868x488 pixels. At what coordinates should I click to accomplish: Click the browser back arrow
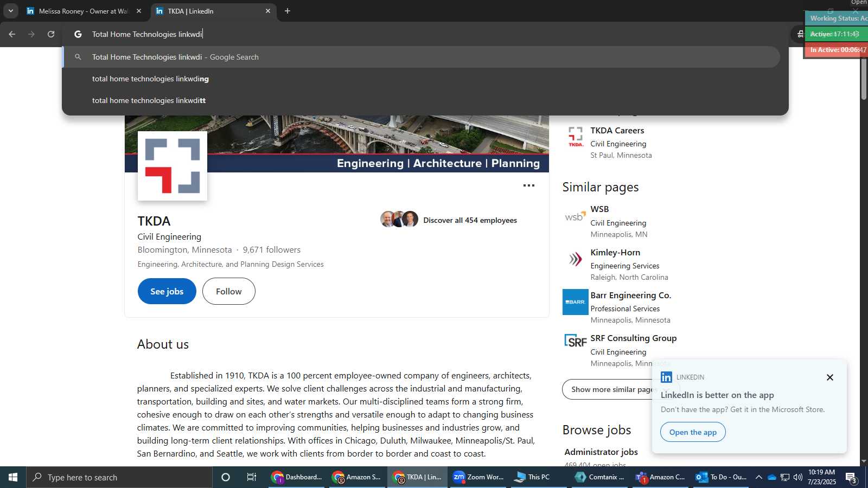(x=12, y=34)
